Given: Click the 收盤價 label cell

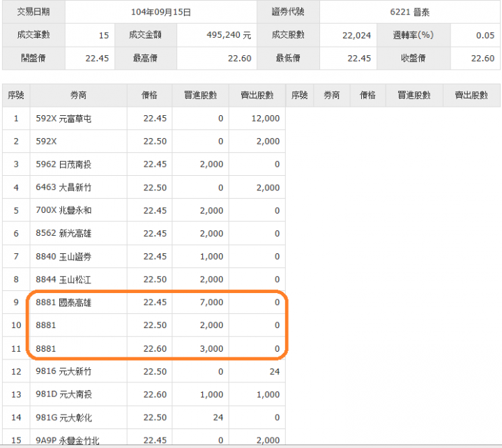Looking at the screenshot, I should click(x=413, y=58).
